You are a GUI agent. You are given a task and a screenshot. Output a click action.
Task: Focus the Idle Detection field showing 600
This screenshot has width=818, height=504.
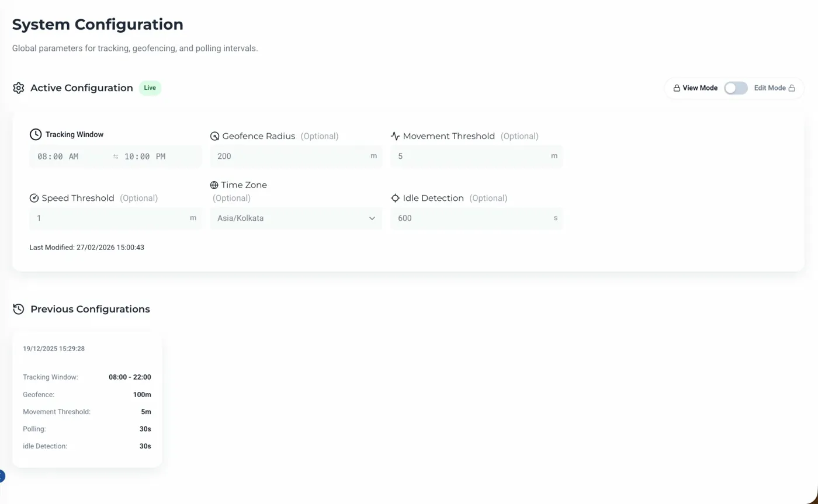click(470, 218)
